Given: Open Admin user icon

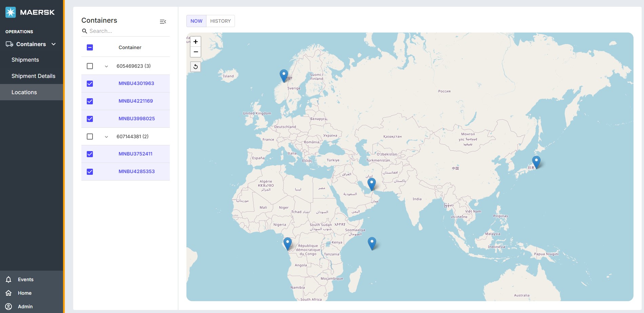Looking at the screenshot, I should click(x=9, y=307).
